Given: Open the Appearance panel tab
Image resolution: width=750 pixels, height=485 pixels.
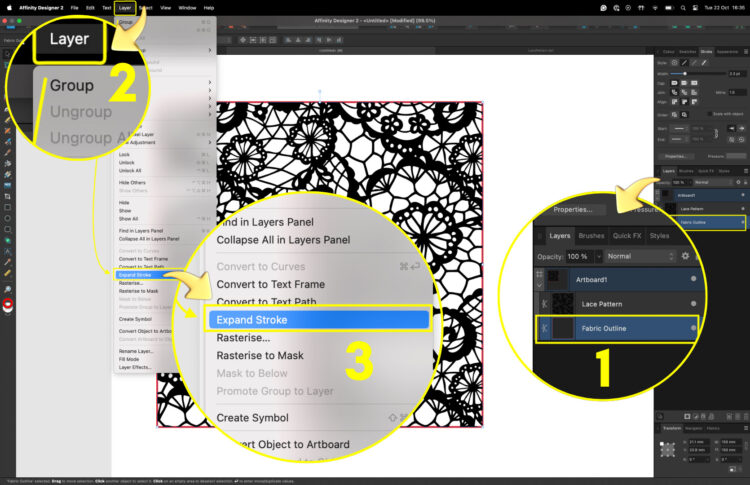Looking at the screenshot, I should click(729, 51).
